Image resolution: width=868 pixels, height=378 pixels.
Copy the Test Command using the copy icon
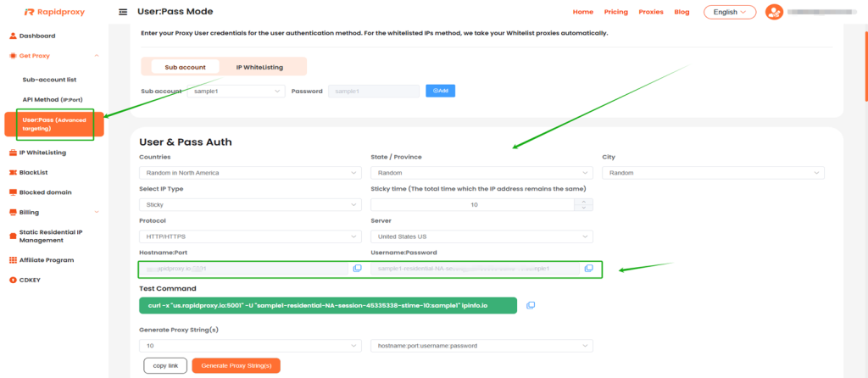531,305
